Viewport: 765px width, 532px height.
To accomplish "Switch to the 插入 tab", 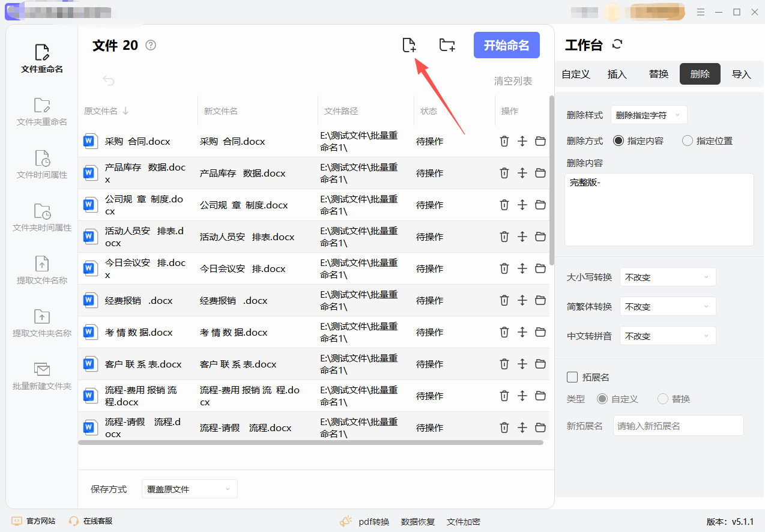I will pyautogui.click(x=617, y=74).
